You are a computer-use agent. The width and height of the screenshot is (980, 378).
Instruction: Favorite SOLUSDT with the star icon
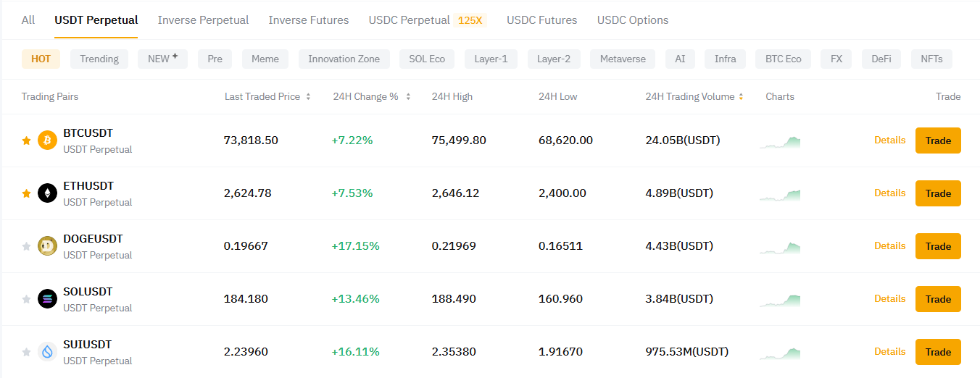(27, 299)
